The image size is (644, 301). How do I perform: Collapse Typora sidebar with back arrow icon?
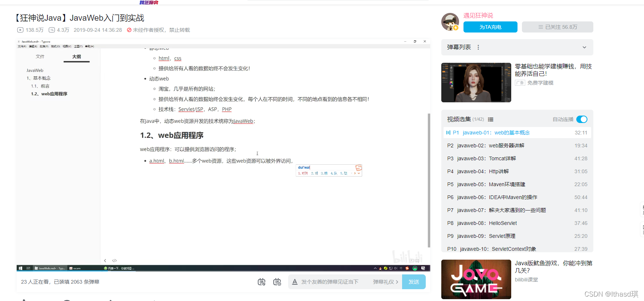[x=105, y=261]
